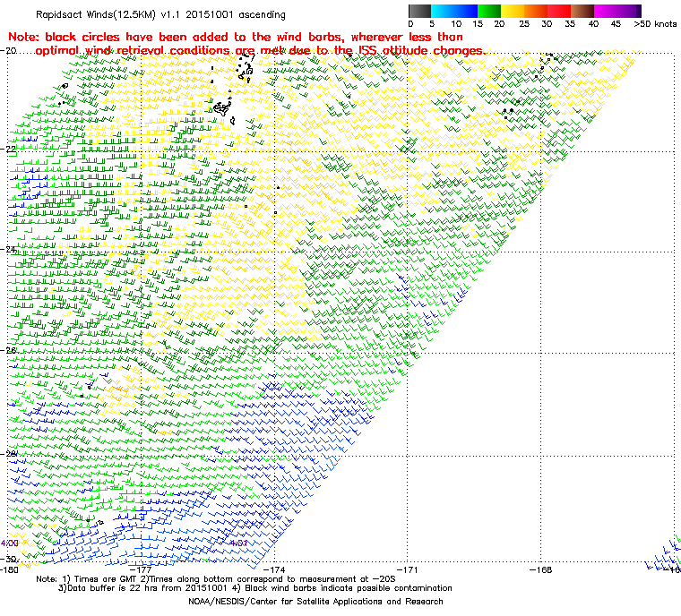Click the gray 0-5 knots color segment
The height and width of the screenshot is (616, 681).
[419, 11]
